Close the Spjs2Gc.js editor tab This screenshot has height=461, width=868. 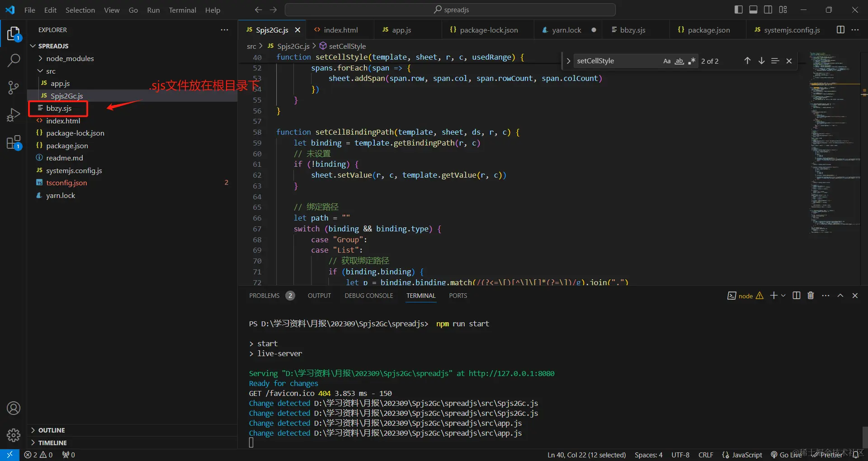297,30
